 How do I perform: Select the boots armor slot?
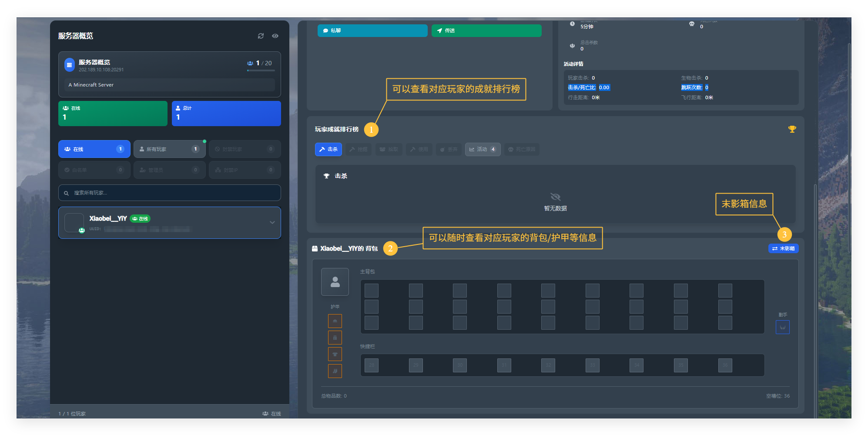pyautogui.click(x=335, y=371)
